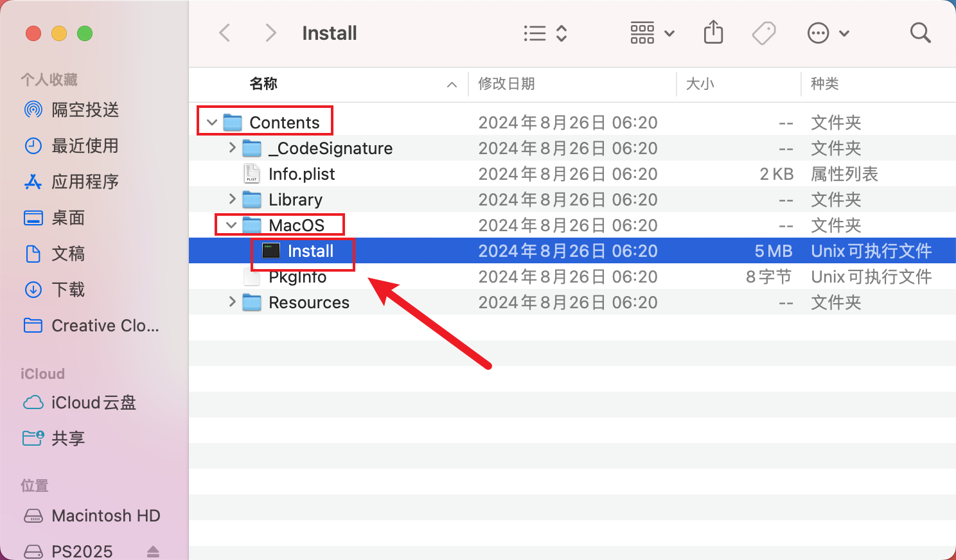The width and height of the screenshot is (956, 560).
Task: Open Macintosh HD in sidebar
Action: pos(105,516)
